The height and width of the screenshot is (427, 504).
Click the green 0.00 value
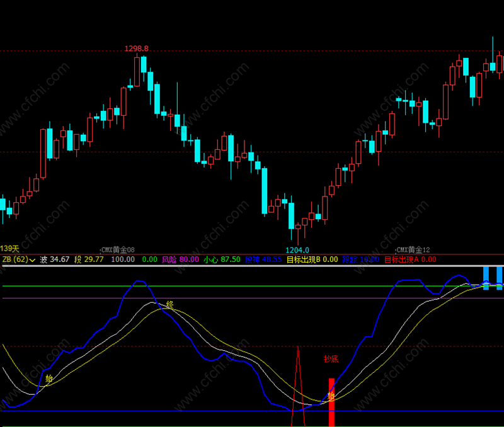point(149,259)
